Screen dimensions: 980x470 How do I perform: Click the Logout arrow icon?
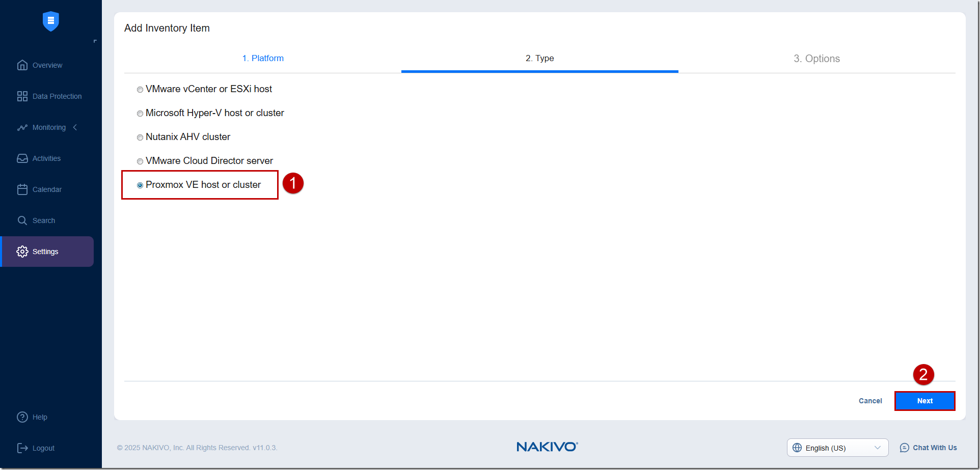22,448
